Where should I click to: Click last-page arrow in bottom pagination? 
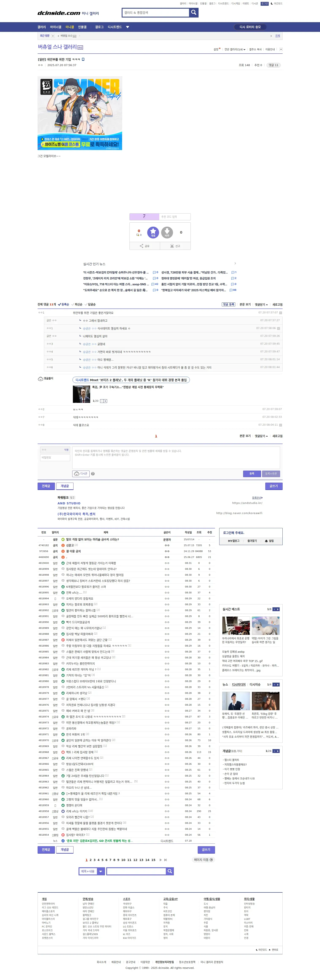[165, 860]
